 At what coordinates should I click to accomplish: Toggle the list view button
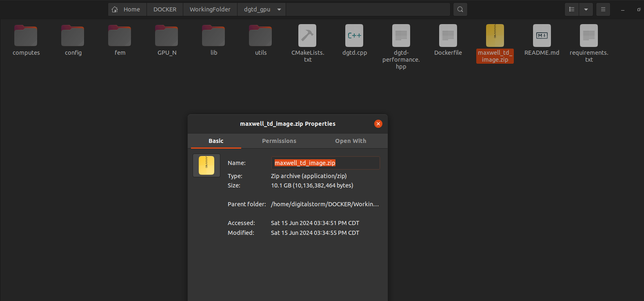click(572, 9)
